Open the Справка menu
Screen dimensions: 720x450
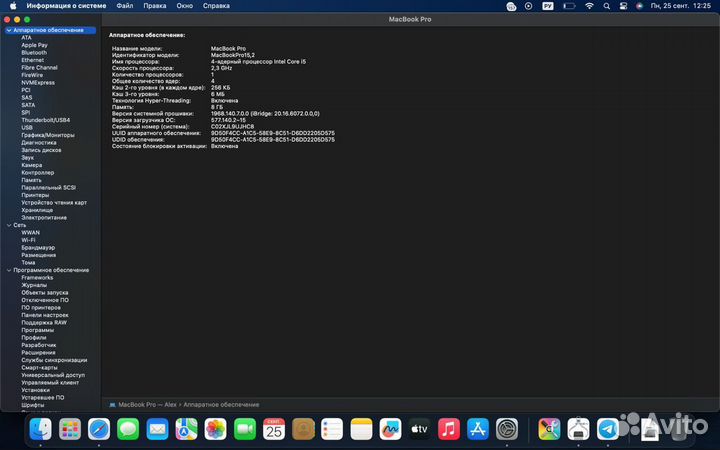click(x=216, y=6)
